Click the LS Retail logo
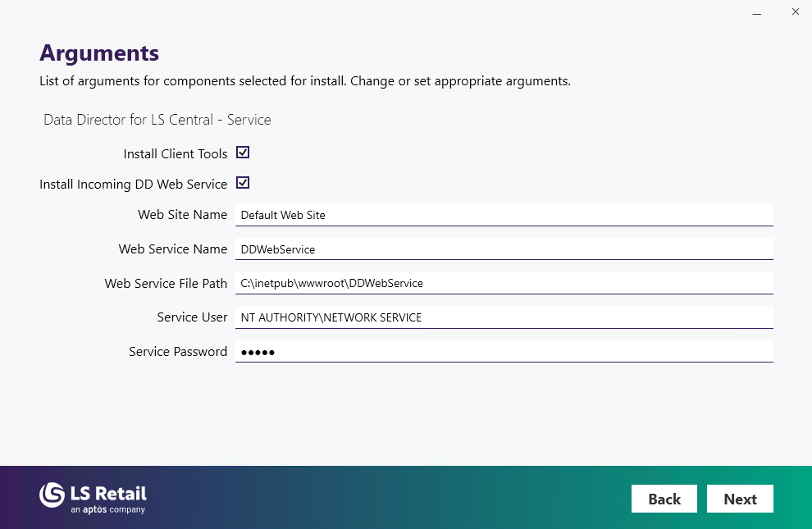Image resolution: width=812 pixels, height=529 pixels. point(93,497)
